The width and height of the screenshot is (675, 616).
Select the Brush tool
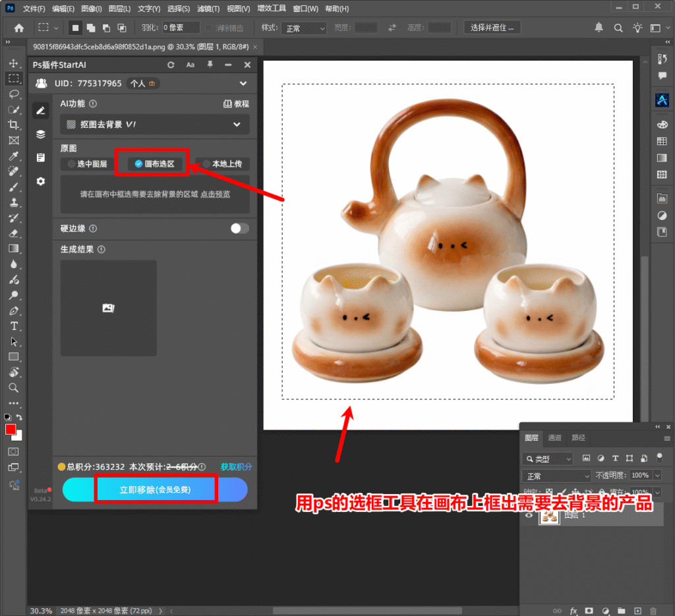13,186
